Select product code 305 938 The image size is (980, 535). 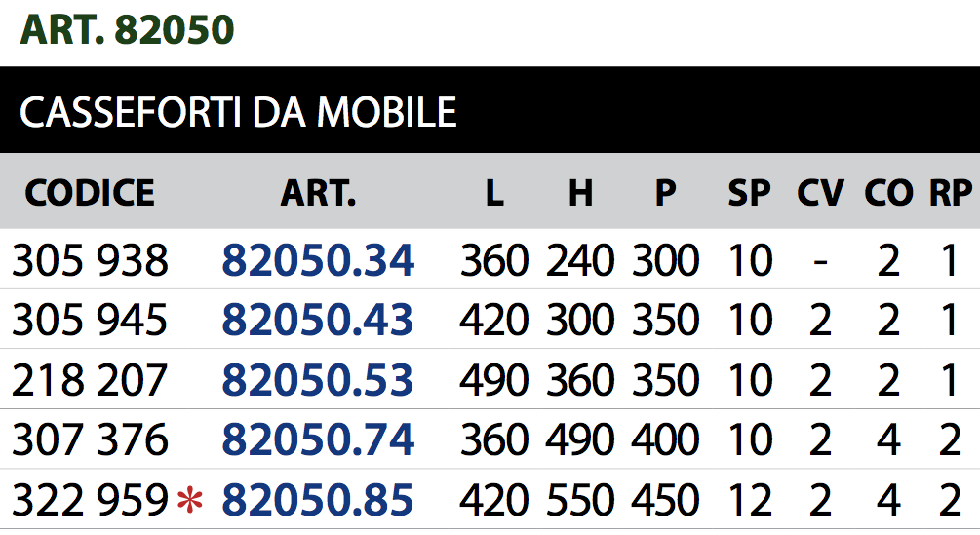(90, 260)
